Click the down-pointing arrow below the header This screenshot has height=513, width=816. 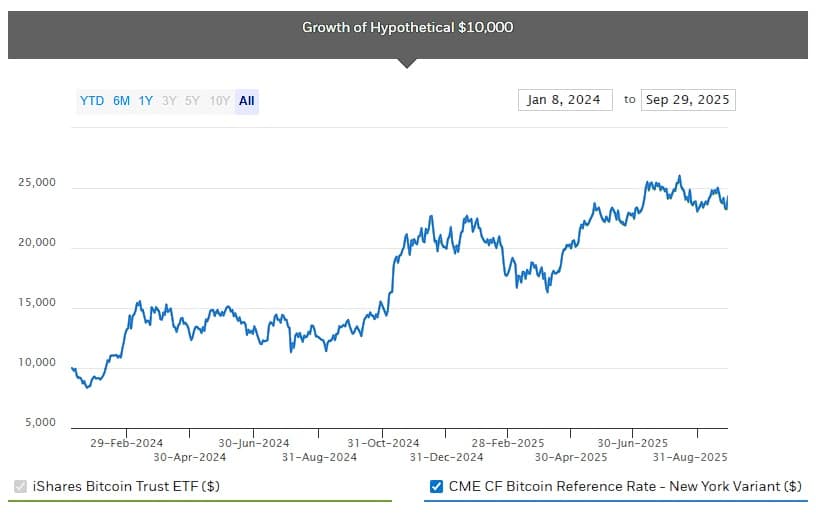pos(407,63)
